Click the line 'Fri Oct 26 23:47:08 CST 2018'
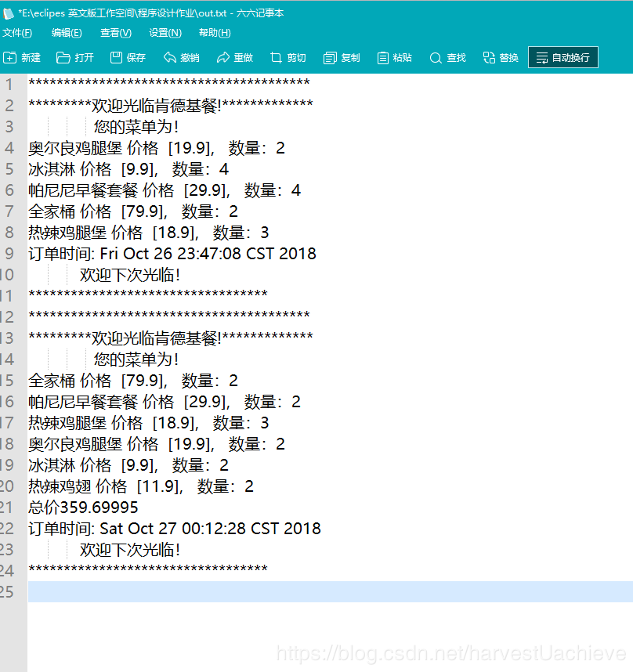The width and height of the screenshot is (633, 672). point(208,254)
